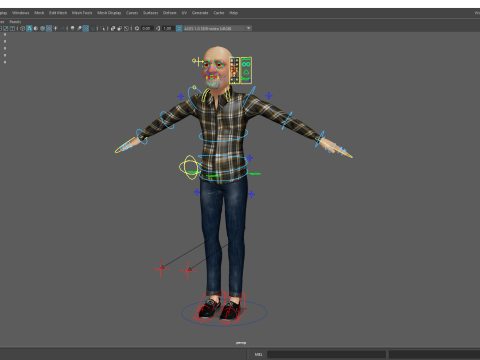Click the Gamma reset icon
The width and height of the screenshot is (480, 360).
pyautogui.click(x=158, y=28)
